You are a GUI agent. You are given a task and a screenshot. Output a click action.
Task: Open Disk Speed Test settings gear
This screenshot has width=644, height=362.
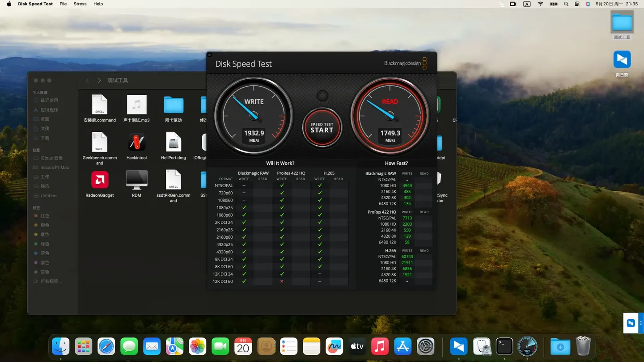coord(322,95)
